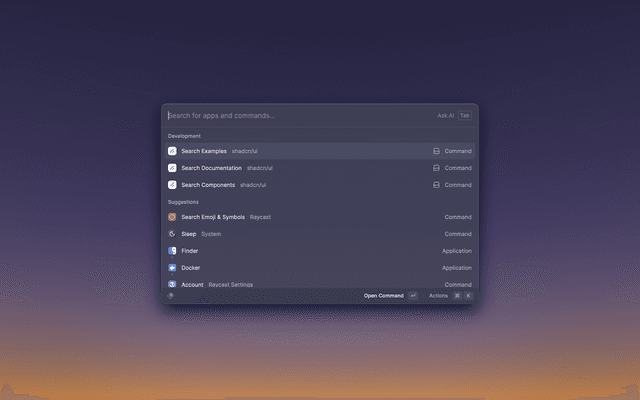
Task: Click the shadcn icon beside Search Examples
Action: [x=172, y=151]
